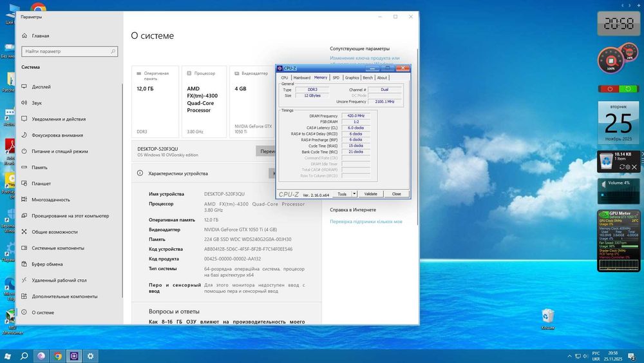Select Optional features icon in sidebar
The width and height of the screenshot is (644, 363).
(x=24, y=296)
